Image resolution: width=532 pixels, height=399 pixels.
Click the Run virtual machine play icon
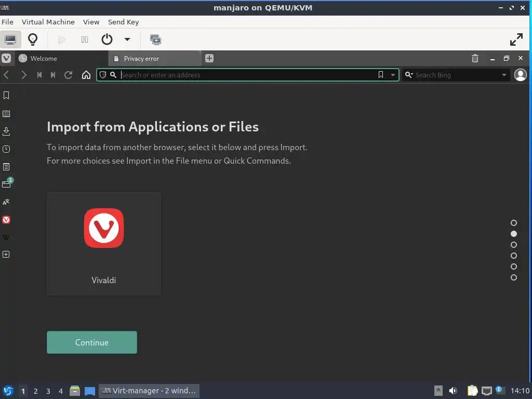point(61,39)
